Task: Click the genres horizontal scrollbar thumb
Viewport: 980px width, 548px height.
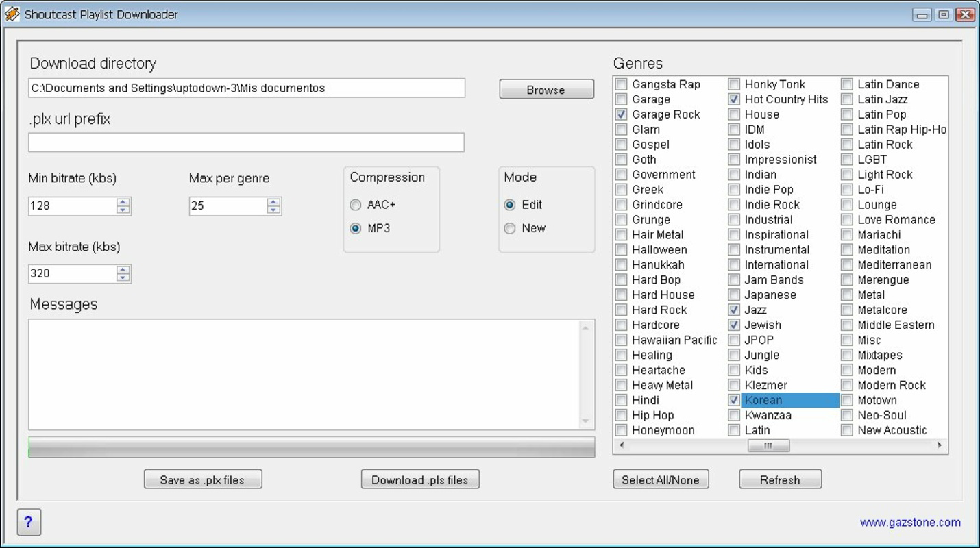Action: (x=768, y=445)
